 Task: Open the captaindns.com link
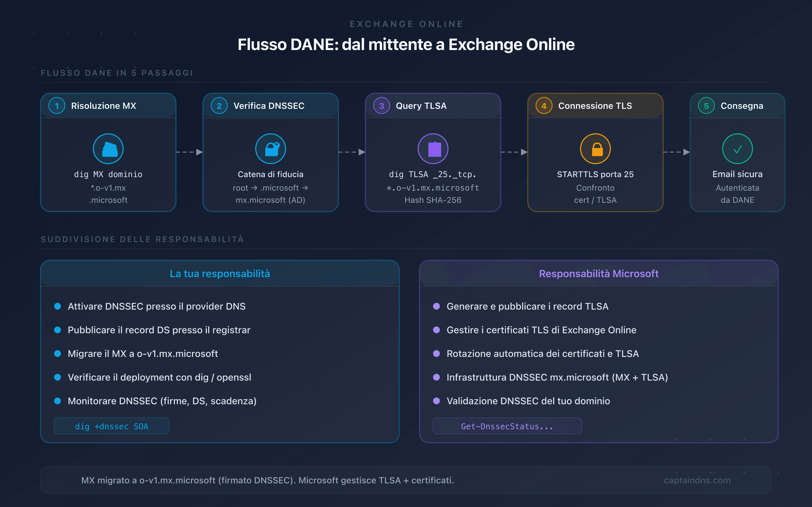[697, 480]
